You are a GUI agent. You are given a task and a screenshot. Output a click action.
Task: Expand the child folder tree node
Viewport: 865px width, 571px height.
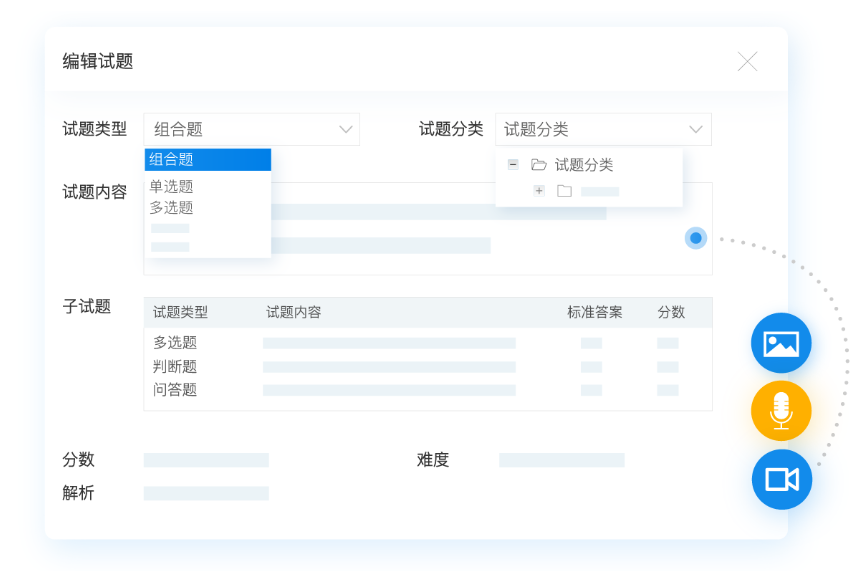coord(539,191)
